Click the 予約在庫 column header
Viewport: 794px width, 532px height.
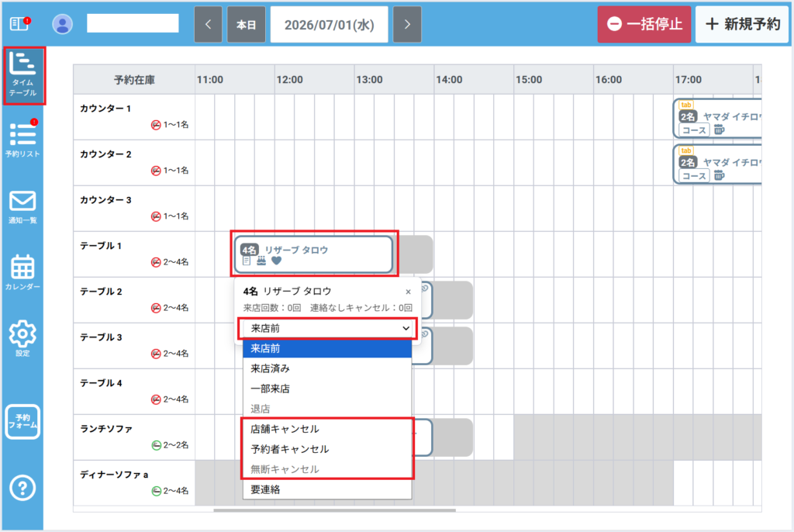click(134, 80)
